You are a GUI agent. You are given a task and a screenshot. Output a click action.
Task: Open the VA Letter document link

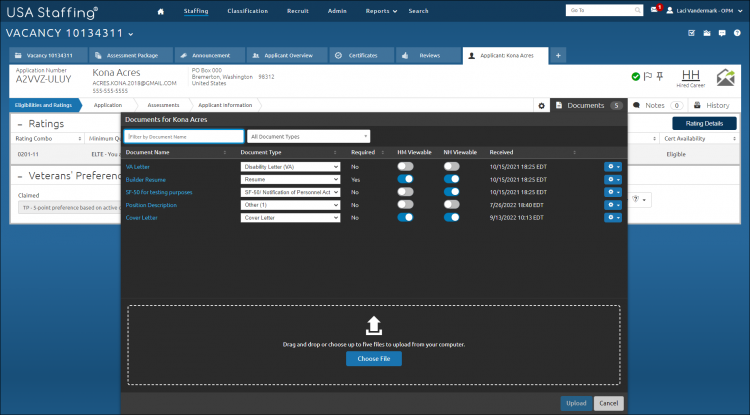(137, 167)
